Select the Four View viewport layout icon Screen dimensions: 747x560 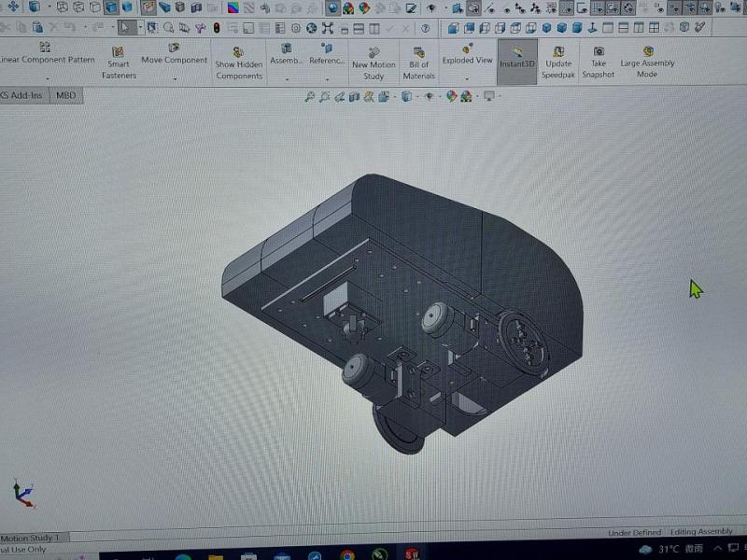pyautogui.click(x=655, y=28)
